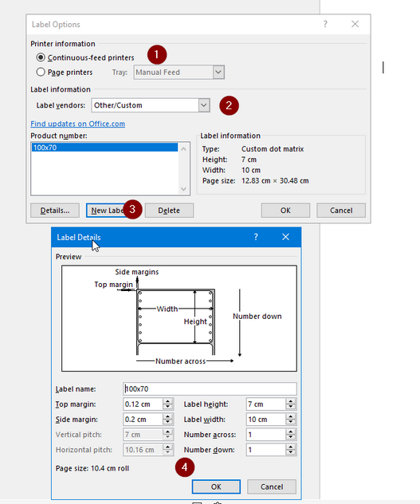Open help in Label Details dialog

click(256, 237)
